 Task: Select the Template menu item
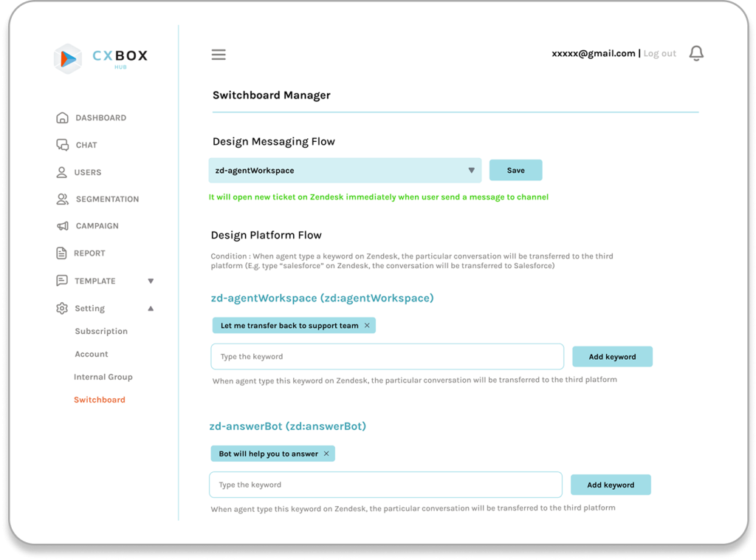pos(95,281)
